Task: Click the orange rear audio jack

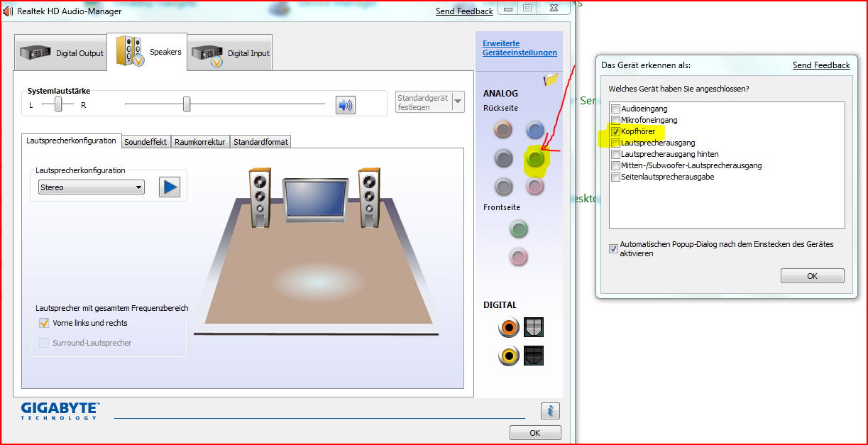Action: (503, 129)
